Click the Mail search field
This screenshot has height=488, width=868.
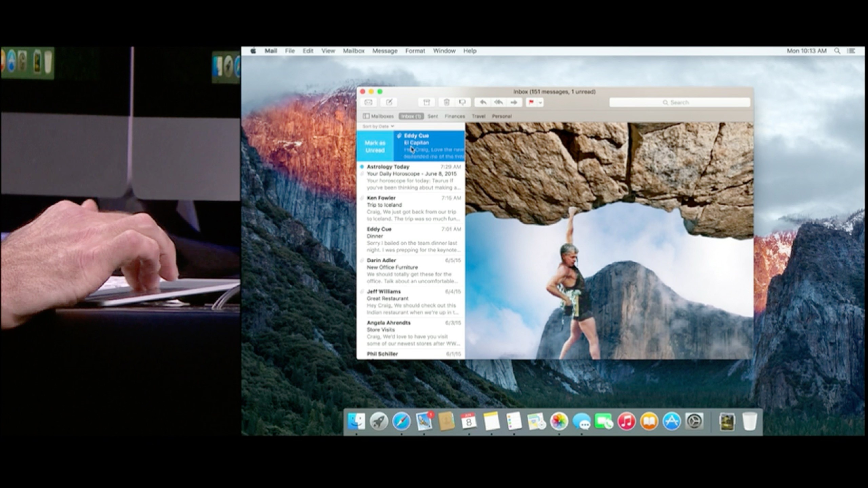pos(679,102)
